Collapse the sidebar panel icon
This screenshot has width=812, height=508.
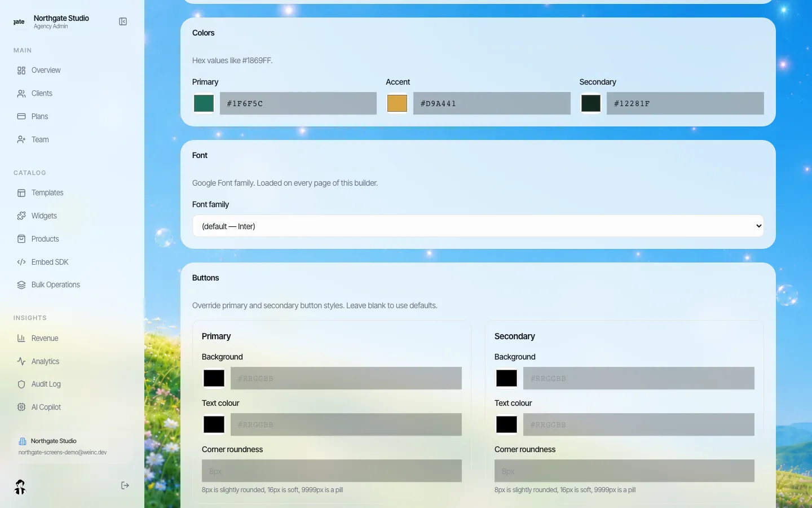pos(123,21)
